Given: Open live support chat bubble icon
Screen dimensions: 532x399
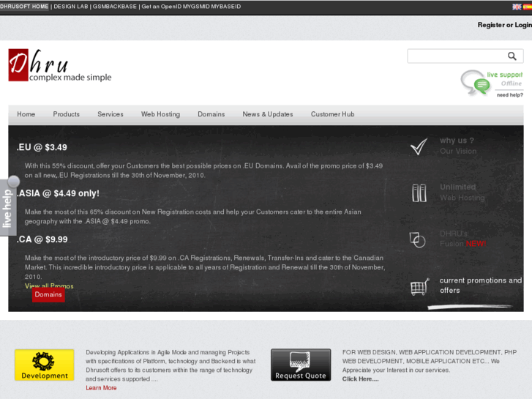Looking at the screenshot, I should tap(475, 82).
